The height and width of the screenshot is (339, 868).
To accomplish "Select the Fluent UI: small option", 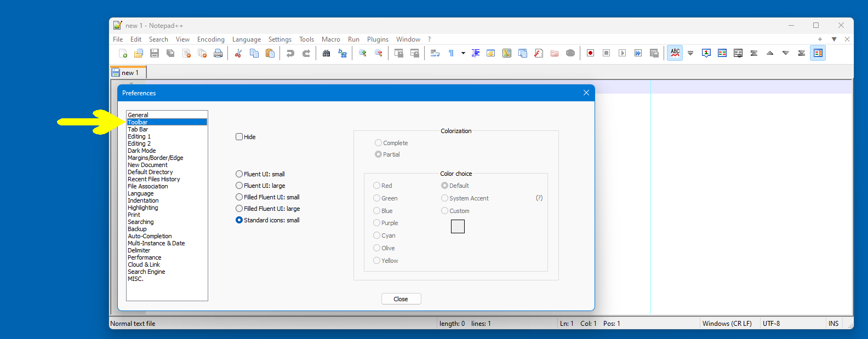I will point(260,174).
